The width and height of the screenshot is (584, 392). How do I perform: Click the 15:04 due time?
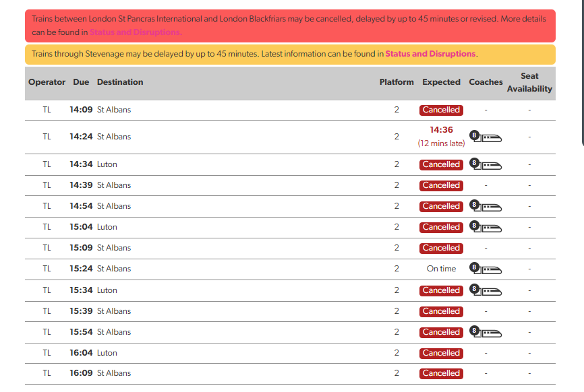81,227
